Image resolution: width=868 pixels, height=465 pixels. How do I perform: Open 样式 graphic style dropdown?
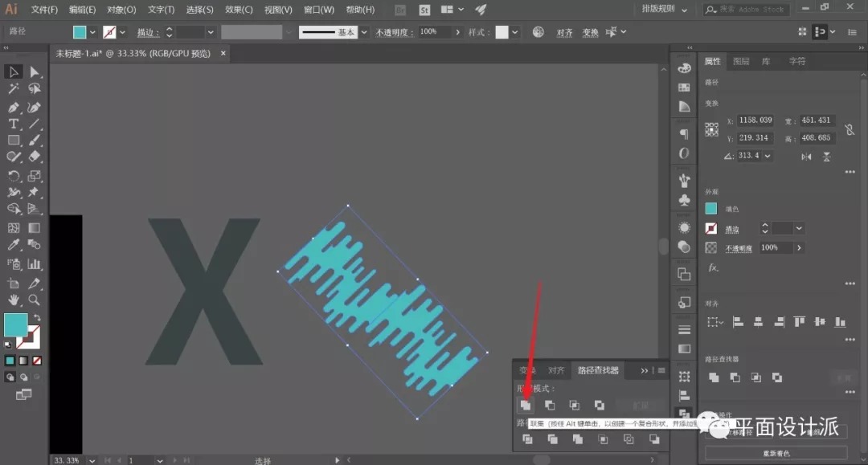point(515,32)
